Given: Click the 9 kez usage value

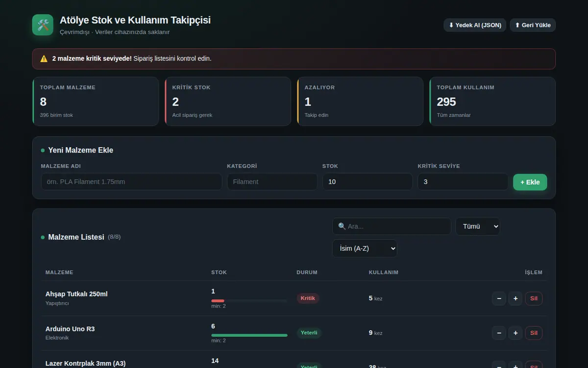Looking at the screenshot, I should tap(376, 333).
